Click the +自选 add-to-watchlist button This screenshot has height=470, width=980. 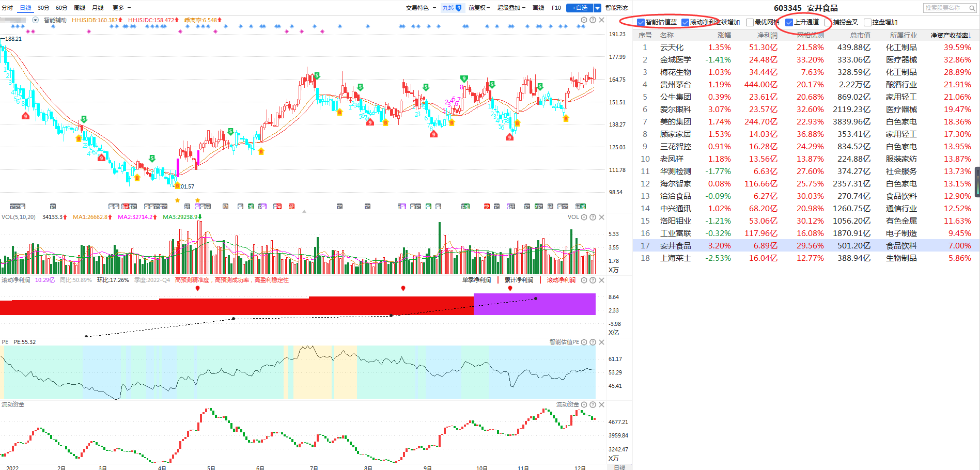[580, 8]
